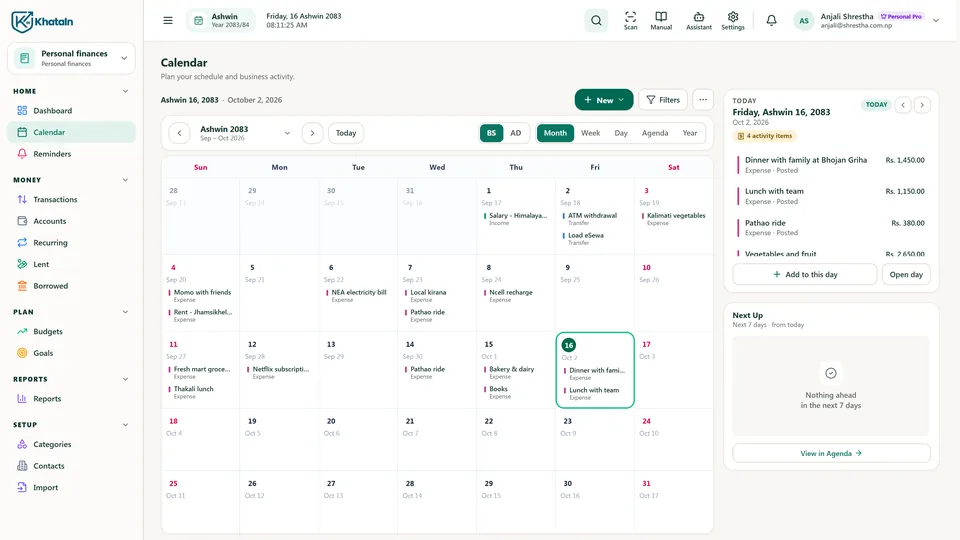Open Categories in sidebar
The height and width of the screenshot is (540, 960).
pos(71,444)
